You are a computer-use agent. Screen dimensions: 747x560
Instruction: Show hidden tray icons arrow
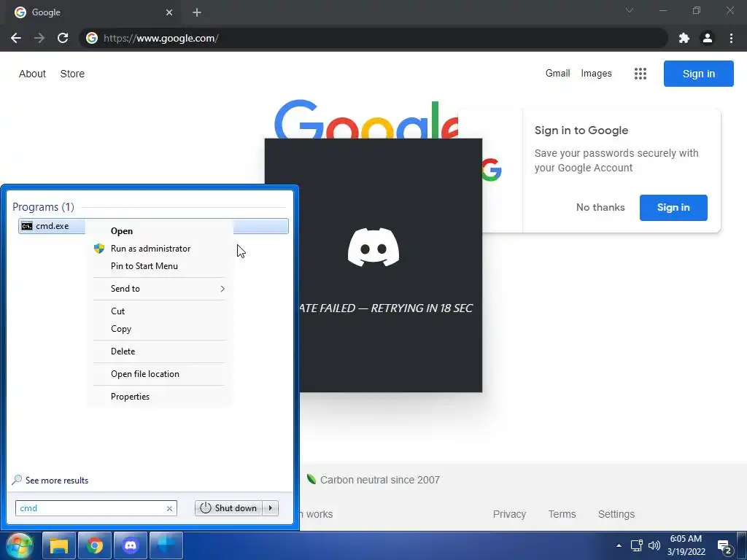[x=619, y=545]
